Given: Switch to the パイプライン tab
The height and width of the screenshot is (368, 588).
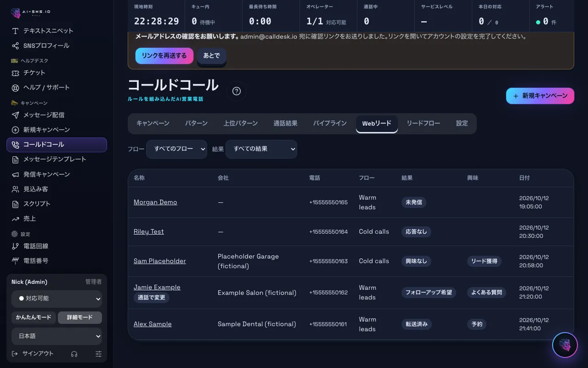Looking at the screenshot, I should tap(330, 123).
